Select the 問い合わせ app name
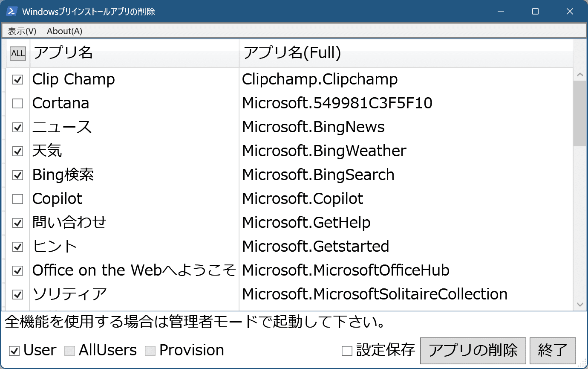 (x=69, y=223)
